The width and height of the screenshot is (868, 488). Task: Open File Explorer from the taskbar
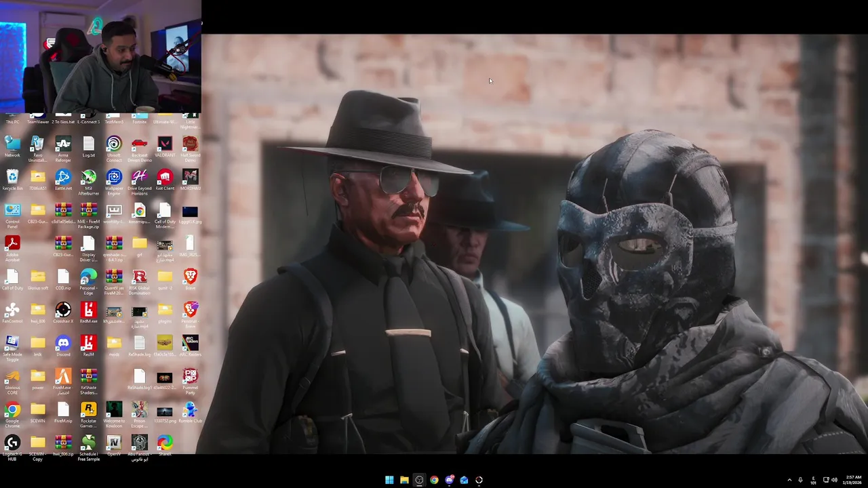click(x=404, y=480)
